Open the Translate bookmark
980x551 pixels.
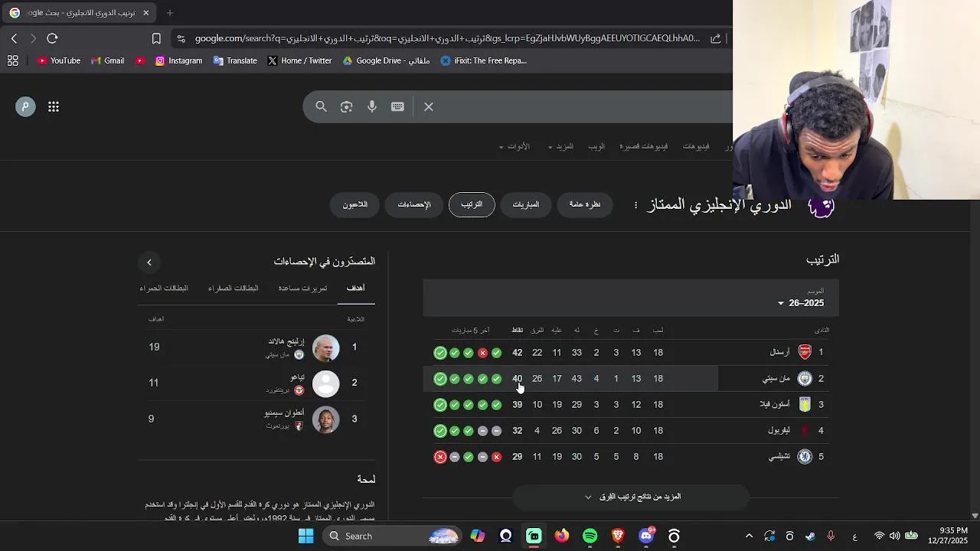[235, 60]
